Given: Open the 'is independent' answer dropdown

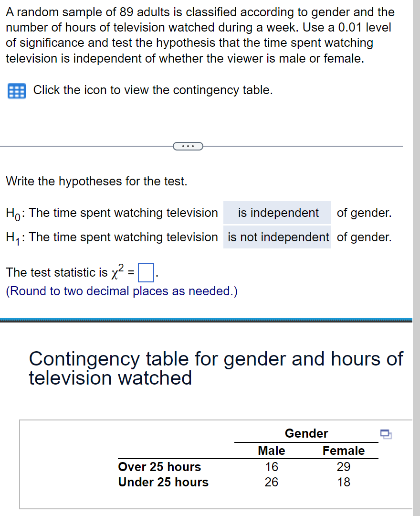Looking at the screenshot, I should point(277,213).
